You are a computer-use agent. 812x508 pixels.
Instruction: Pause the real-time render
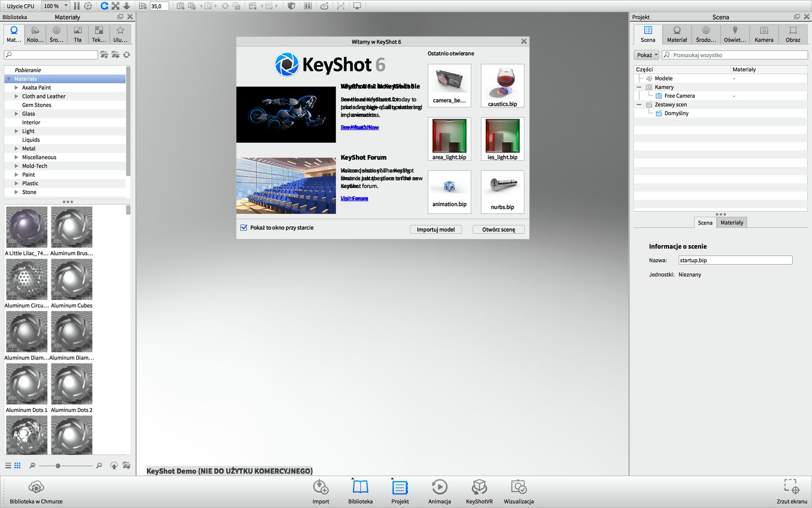[76, 6]
